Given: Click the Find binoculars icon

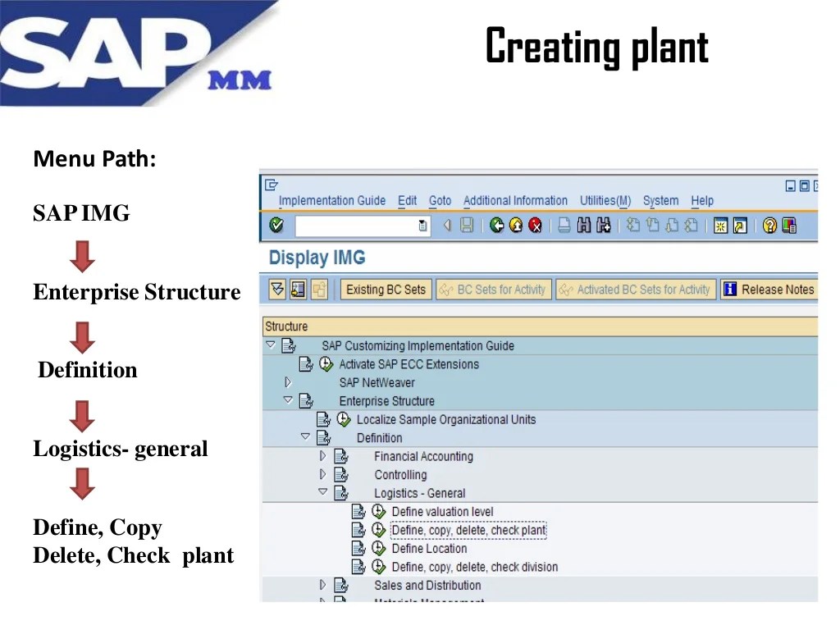Looking at the screenshot, I should [584, 226].
